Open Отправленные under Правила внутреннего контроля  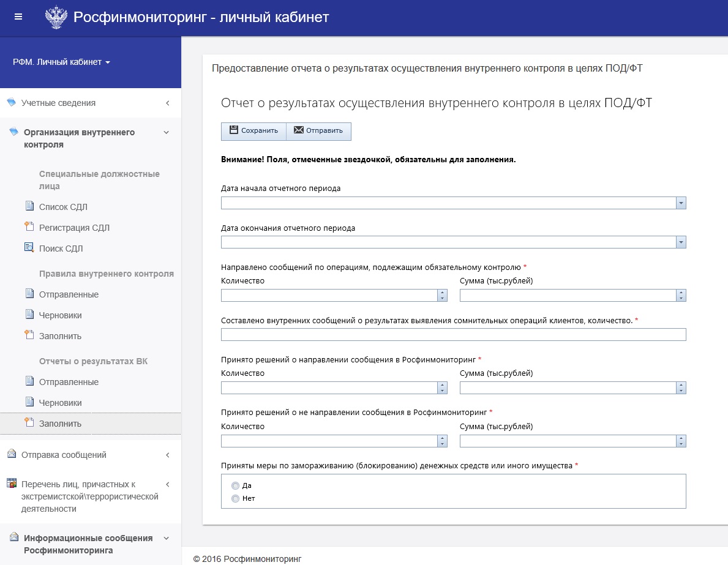point(69,294)
